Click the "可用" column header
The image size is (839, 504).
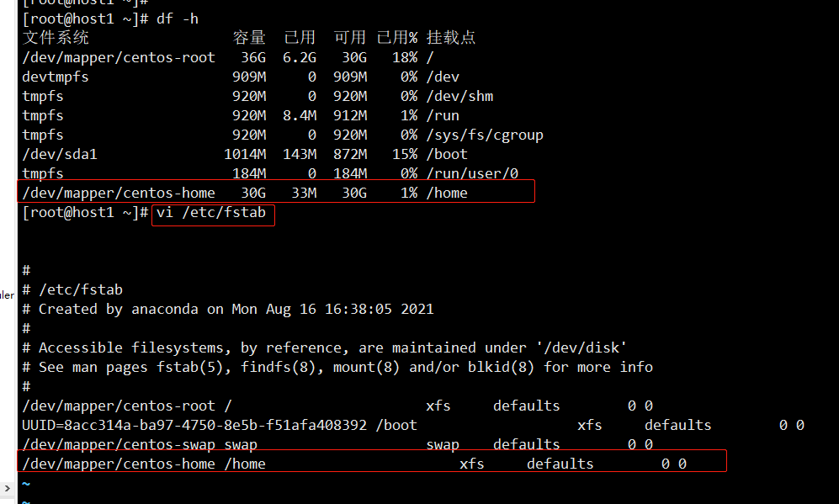point(350,38)
